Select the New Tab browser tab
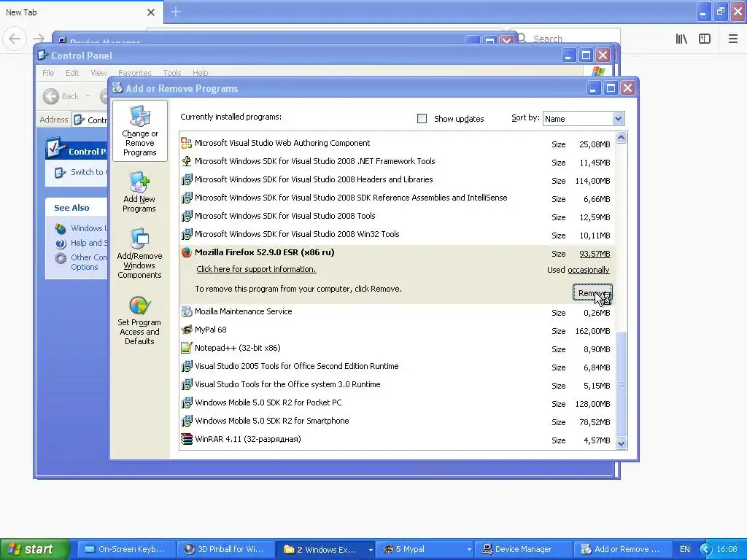The image size is (747, 560). (x=81, y=12)
